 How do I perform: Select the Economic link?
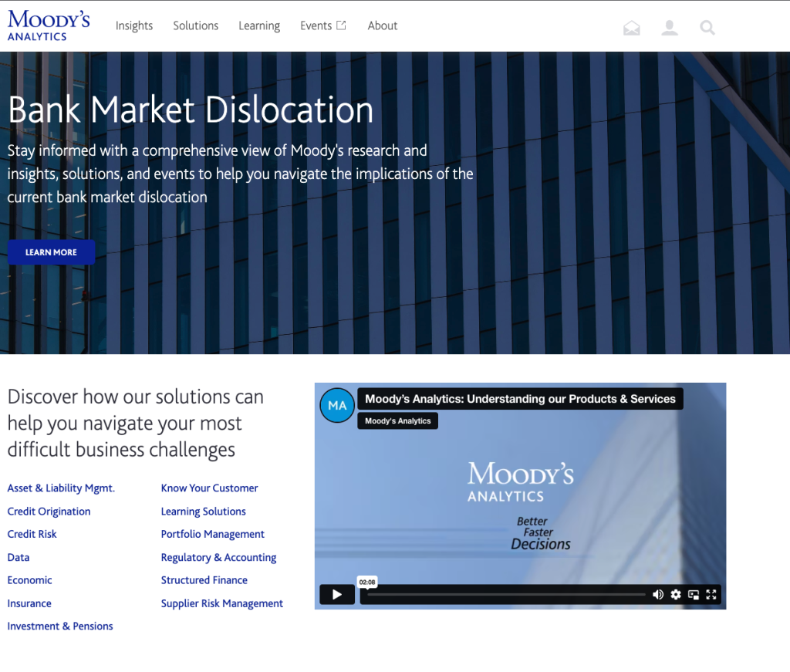[x=30, y=580]
